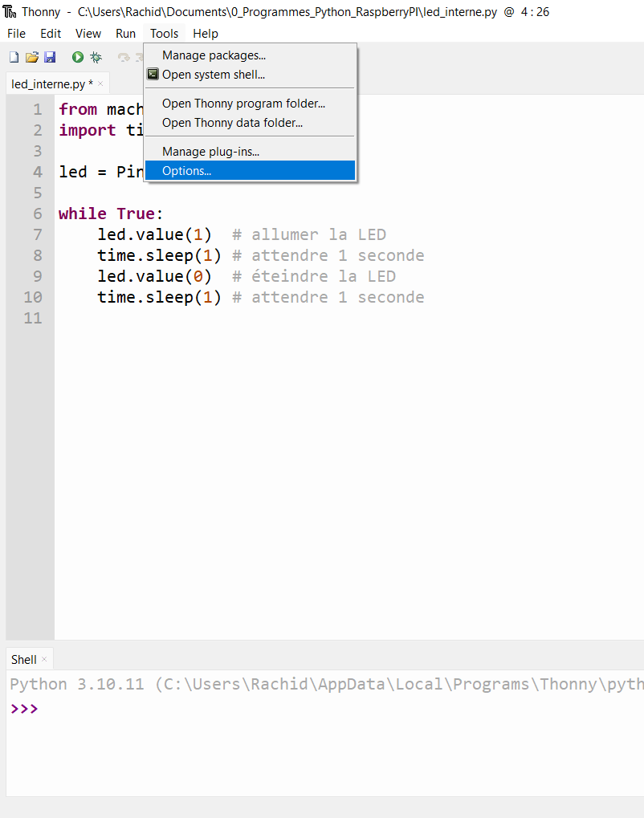
Task: Choose Open Thonny data folder...
Action: point(232,123)
